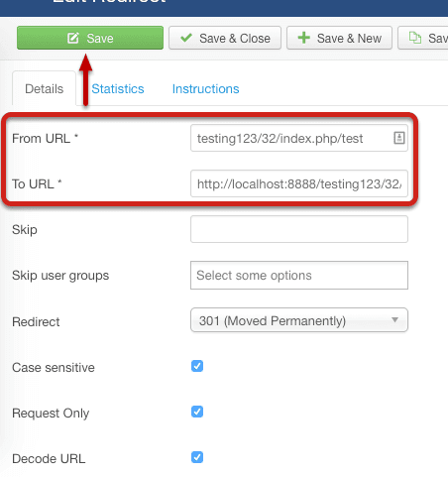
Task: Click into the To URL field
Action: point(299,183)
